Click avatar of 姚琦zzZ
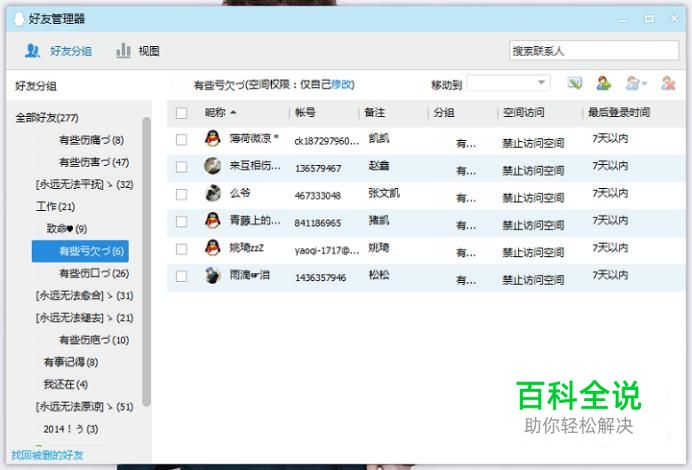 pyautogui.click(x=213, y=248)
